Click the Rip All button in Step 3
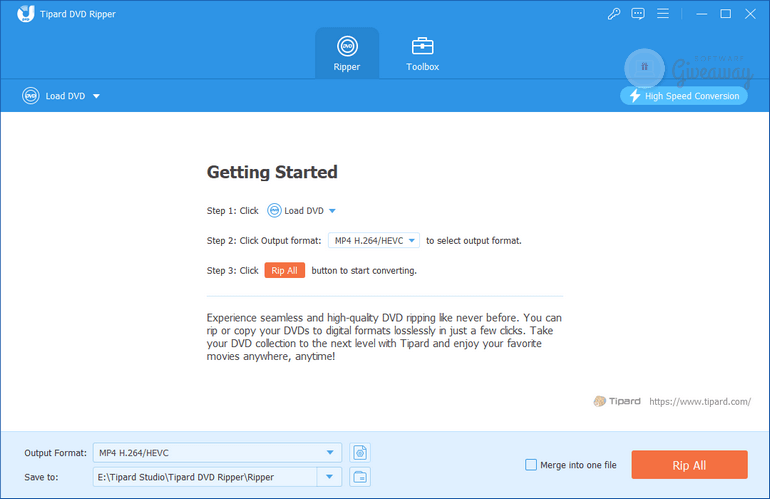 (x=284, y=271)
